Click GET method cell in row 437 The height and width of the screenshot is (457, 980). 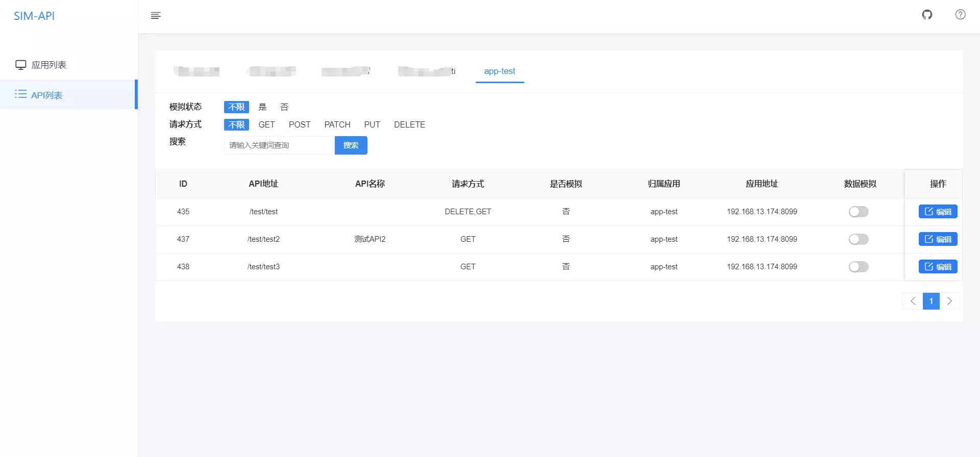(468, 239)
